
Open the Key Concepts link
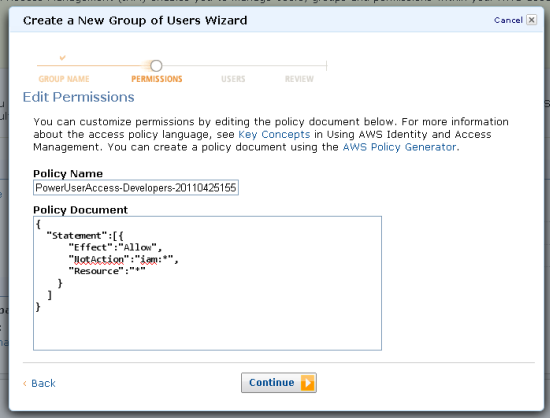coord(274,134)
